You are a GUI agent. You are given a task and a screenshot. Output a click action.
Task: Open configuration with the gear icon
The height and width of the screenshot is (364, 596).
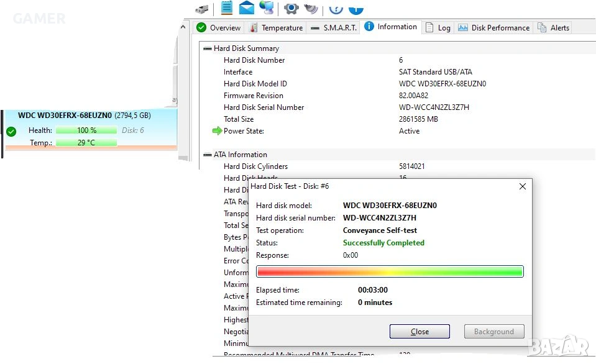(x=291, y=8)
